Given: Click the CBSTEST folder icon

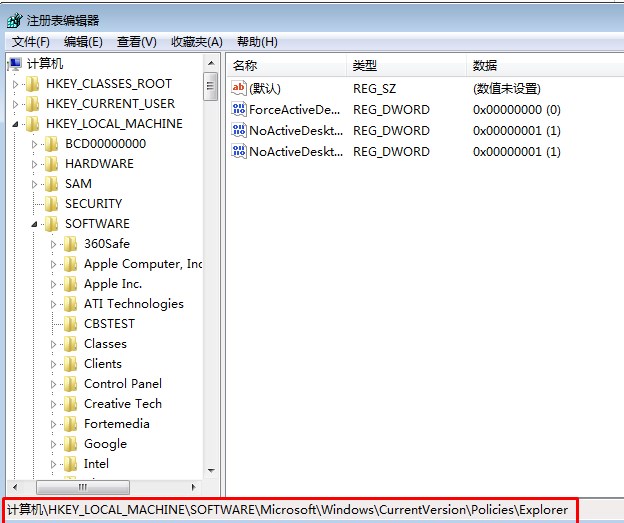Looking at the screenshot, I should [70, 324].
